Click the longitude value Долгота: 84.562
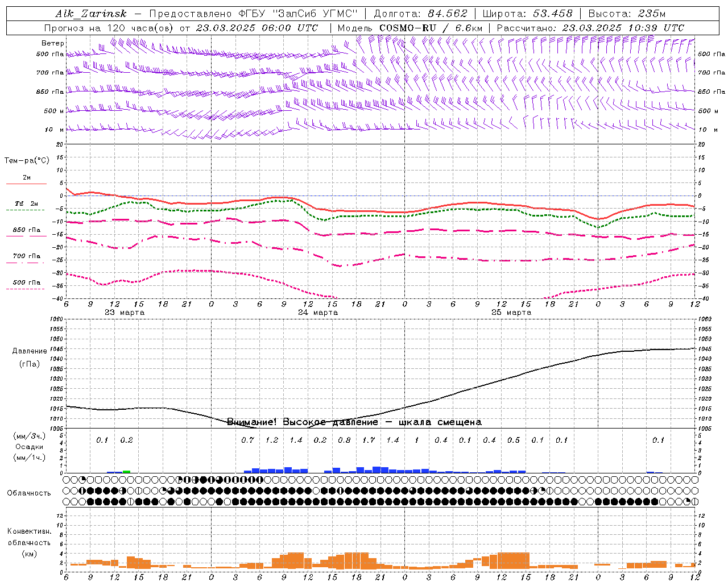The image size is (728, 582). click(x=420, y=14)
